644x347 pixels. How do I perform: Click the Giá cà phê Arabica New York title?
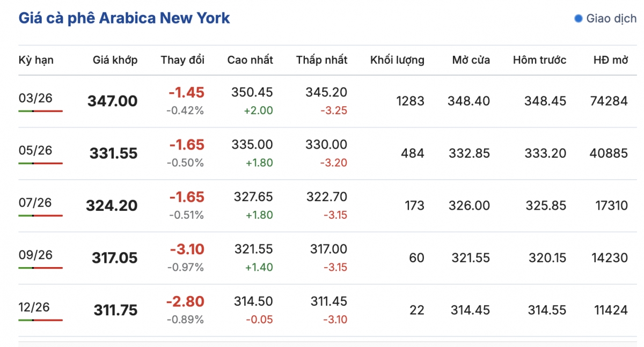(x=124, y=18)
